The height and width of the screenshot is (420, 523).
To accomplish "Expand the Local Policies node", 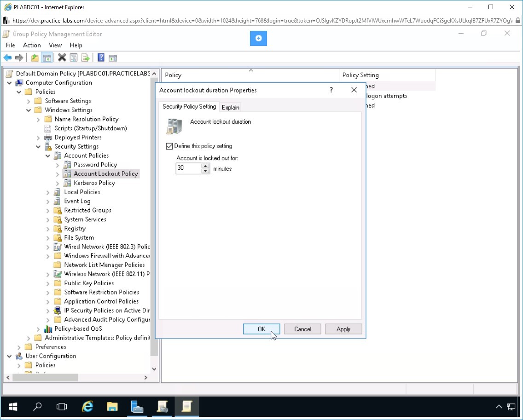I will [x=48, y=192].
